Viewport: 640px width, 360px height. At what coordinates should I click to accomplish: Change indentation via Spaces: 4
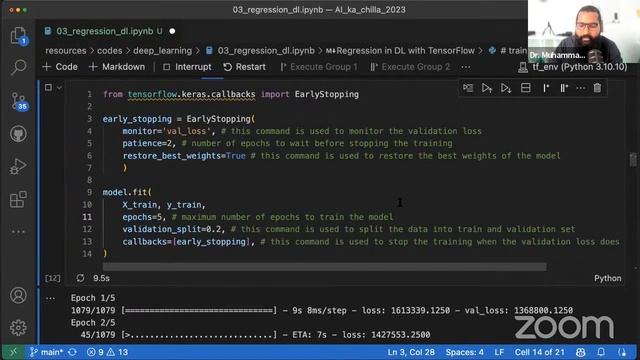point(464,352)
